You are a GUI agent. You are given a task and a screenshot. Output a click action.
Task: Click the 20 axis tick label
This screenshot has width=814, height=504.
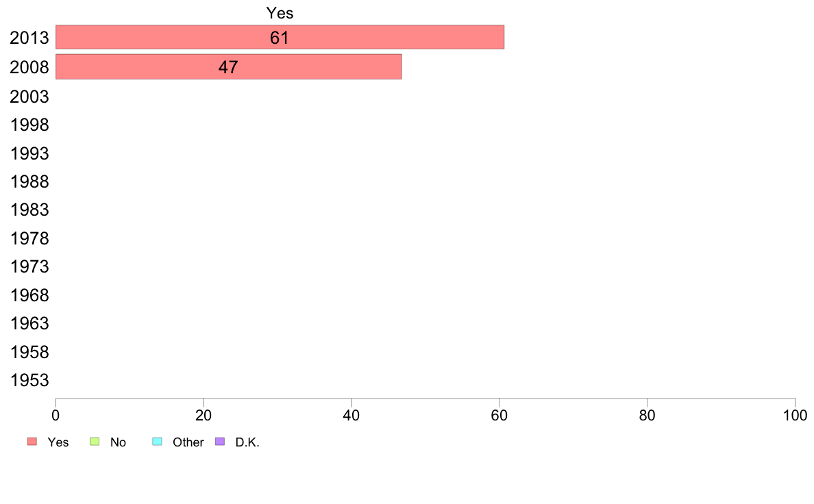click(x=203, y=415)
